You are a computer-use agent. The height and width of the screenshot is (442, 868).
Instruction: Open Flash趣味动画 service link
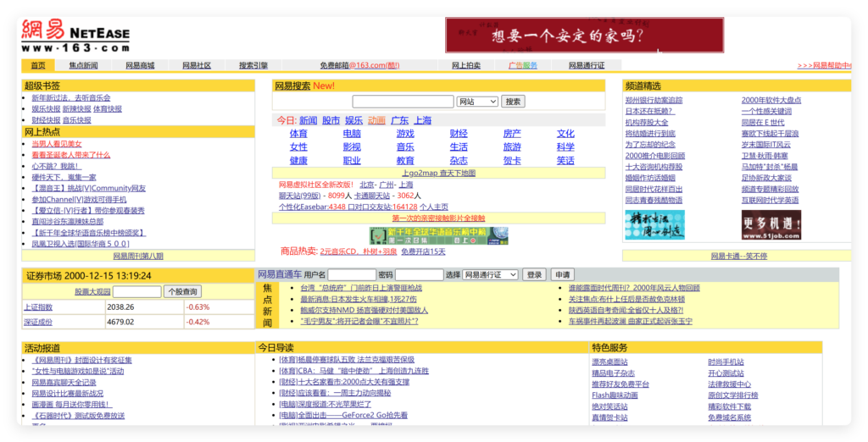click(x=615, y=395)
